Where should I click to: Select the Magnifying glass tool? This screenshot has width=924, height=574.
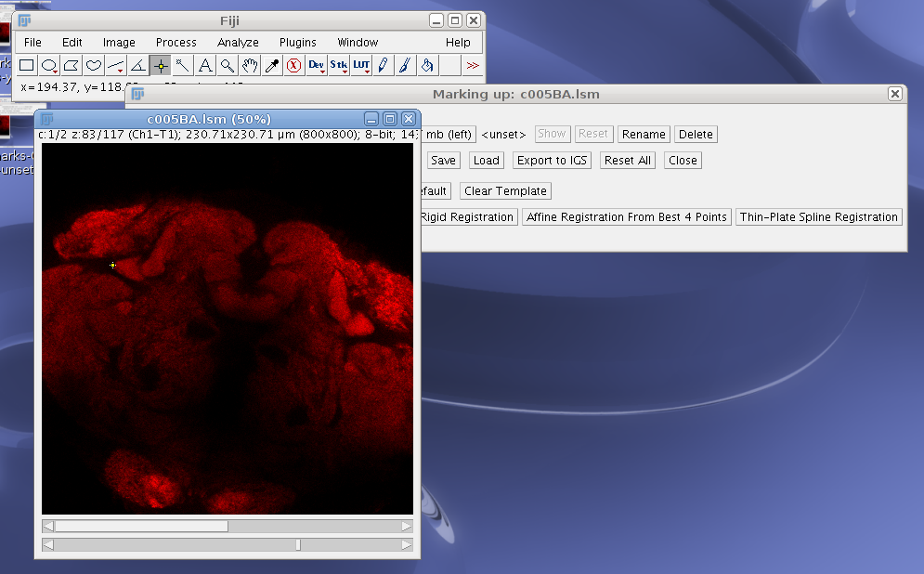coord(228,65)
